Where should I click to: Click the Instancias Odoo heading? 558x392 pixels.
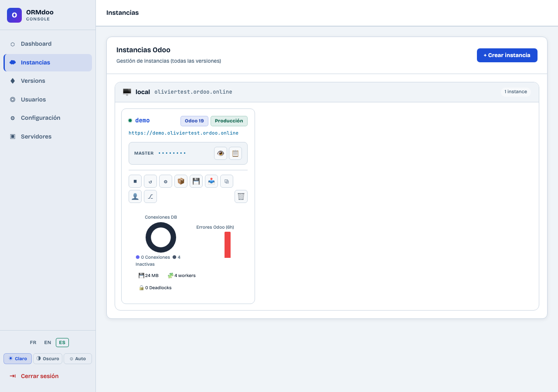click(143, 50)
